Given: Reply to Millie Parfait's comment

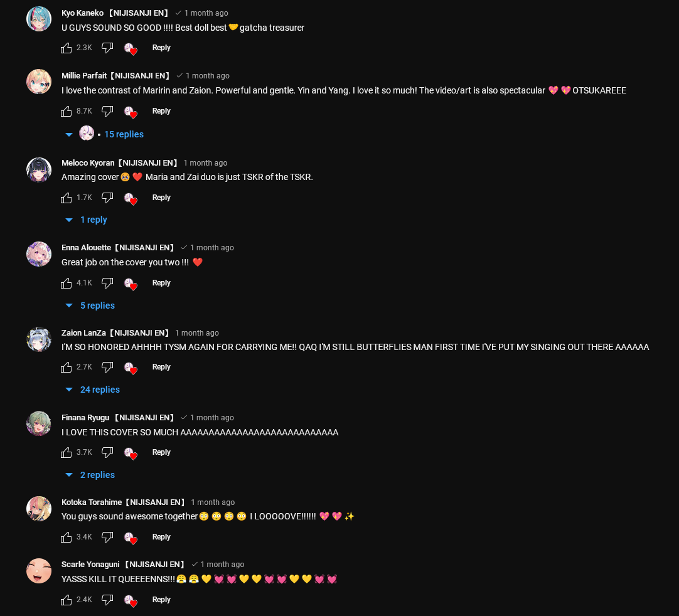Looking at the screenshot, I should [161, 111].
